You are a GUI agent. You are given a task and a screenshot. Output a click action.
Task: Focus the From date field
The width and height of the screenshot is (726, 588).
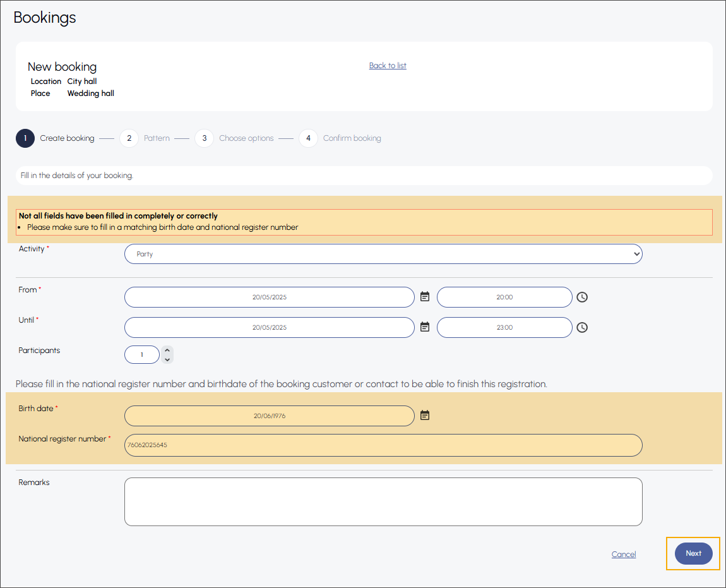click(x=270, y=297)
